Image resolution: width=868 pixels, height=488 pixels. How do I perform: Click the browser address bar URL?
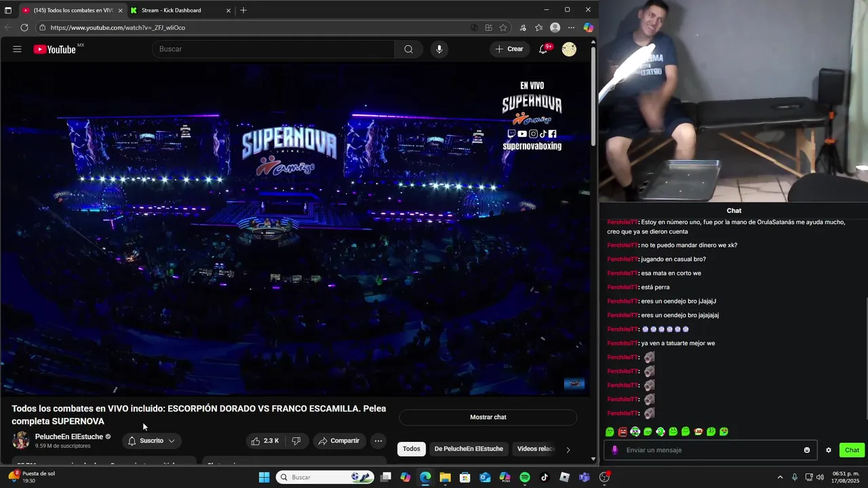(117, 28)
